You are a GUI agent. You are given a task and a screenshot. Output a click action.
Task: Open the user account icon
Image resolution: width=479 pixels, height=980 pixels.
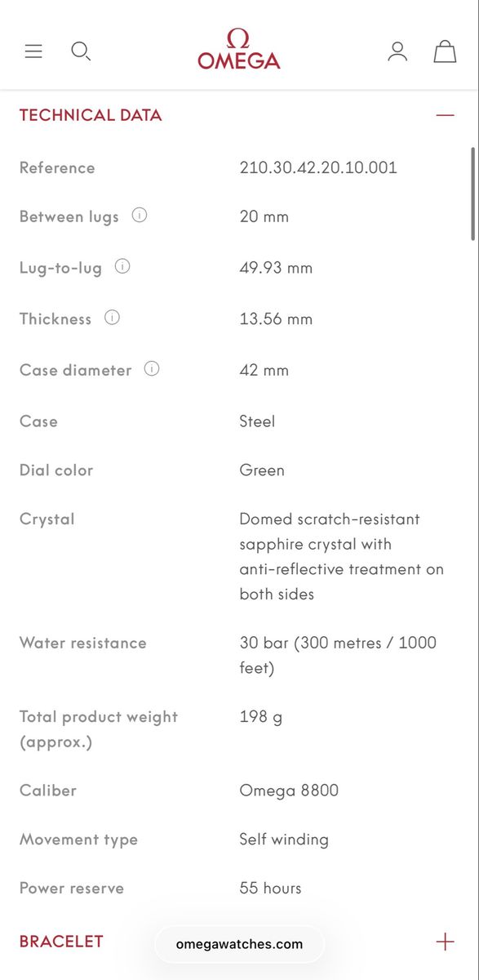(397, 51)
